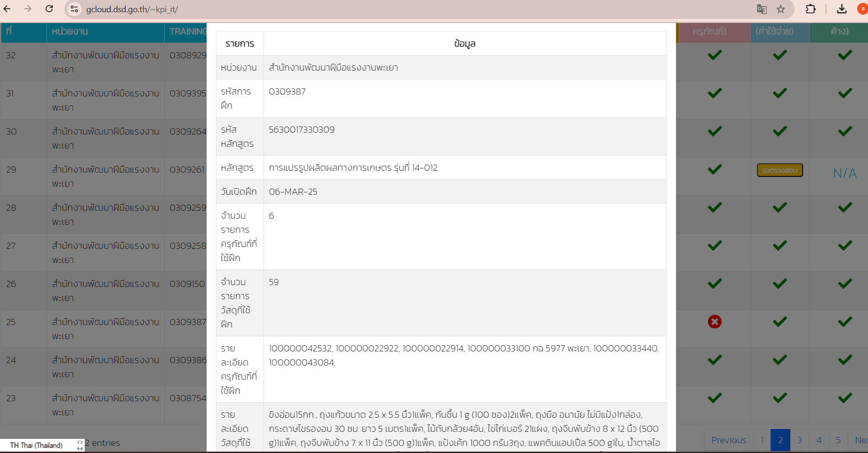Click last column checkmark in row 30
Image resolution: width=868 pixels, height=453 pixels.
tap(845, 131)
